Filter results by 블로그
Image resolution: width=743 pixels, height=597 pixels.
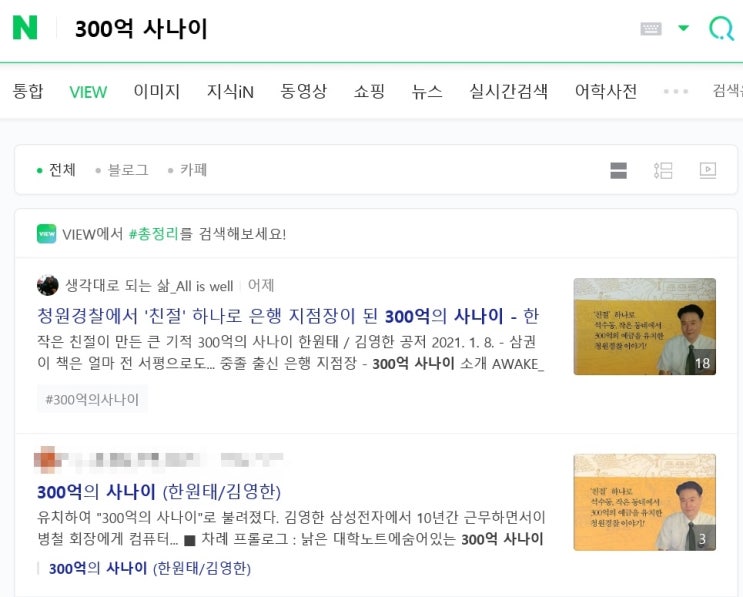pyautogui.click(x=122, y=170)
